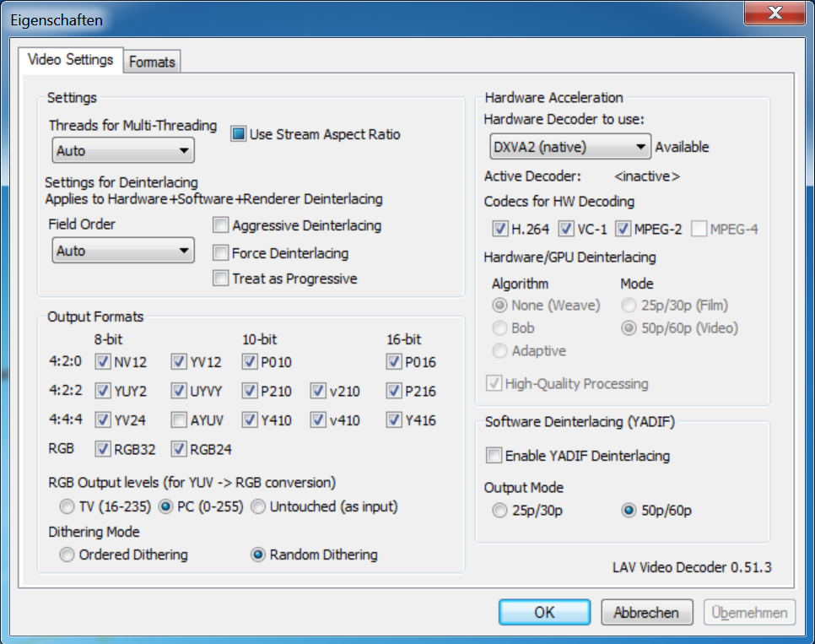Check the Force Deinterlacing option
Viewport: 815px width, 644px height.
[220, 252]
